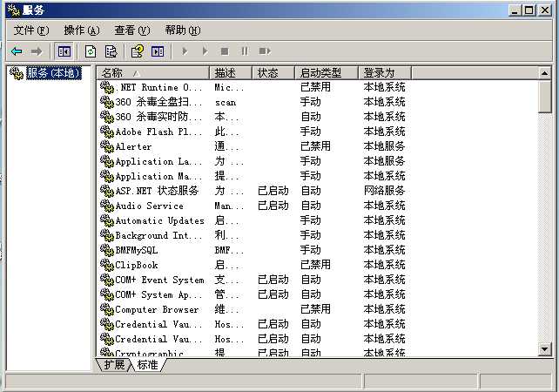Click the Pause Service icon

click(x=245, y=51)
